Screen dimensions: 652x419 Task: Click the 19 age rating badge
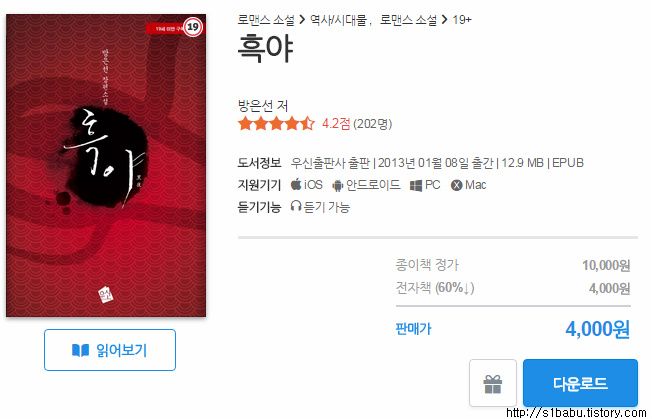pyautogui.click(x=193, y=27)
